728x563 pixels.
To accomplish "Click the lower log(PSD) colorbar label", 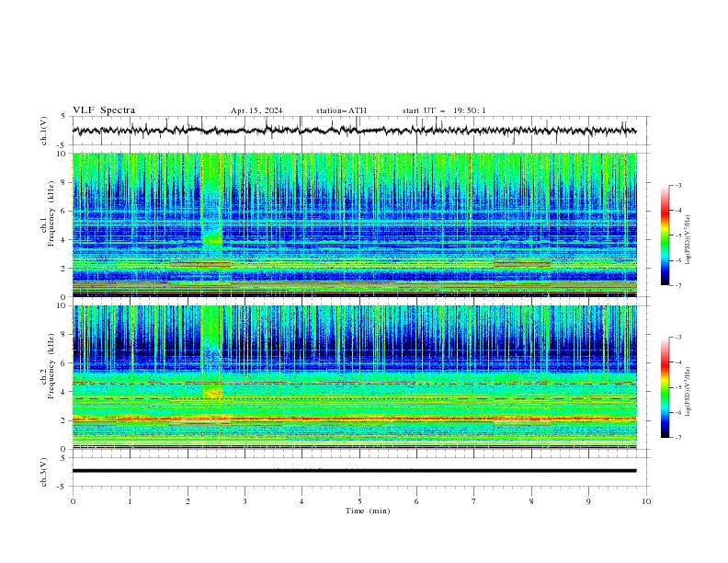I will 688,392.
